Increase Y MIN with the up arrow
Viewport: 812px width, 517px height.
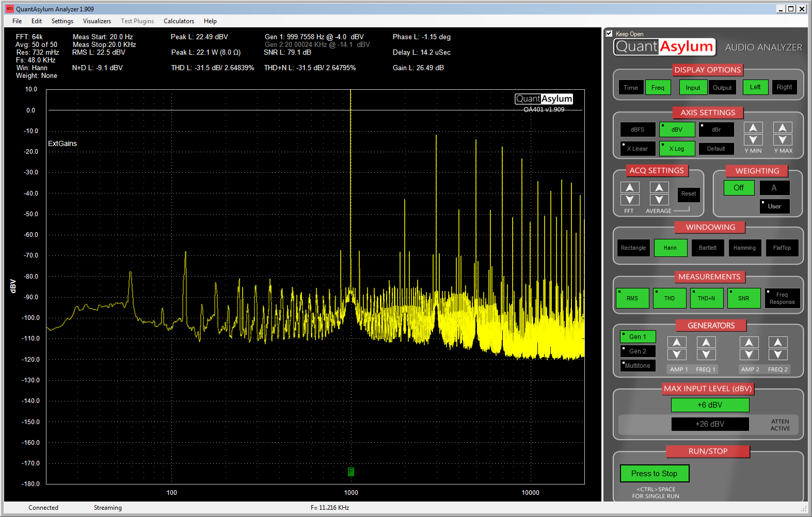[753, 127]
